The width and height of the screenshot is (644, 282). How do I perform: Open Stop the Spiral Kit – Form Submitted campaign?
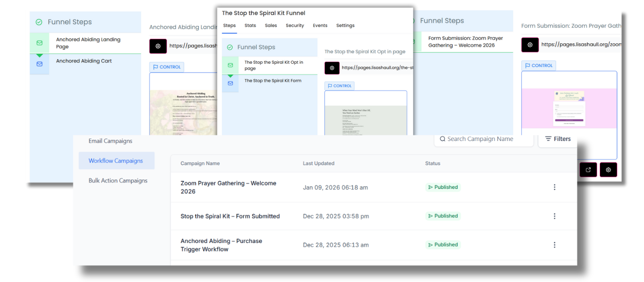coord(230,216)
